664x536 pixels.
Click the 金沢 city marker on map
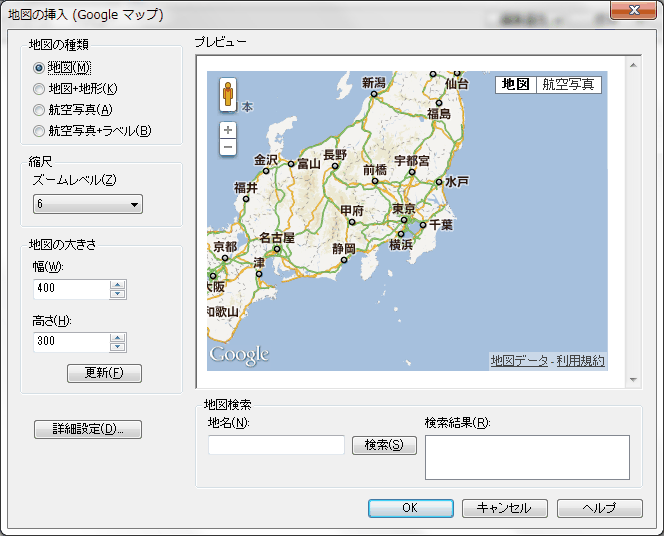pyautogui.click(x=266, y=171)
